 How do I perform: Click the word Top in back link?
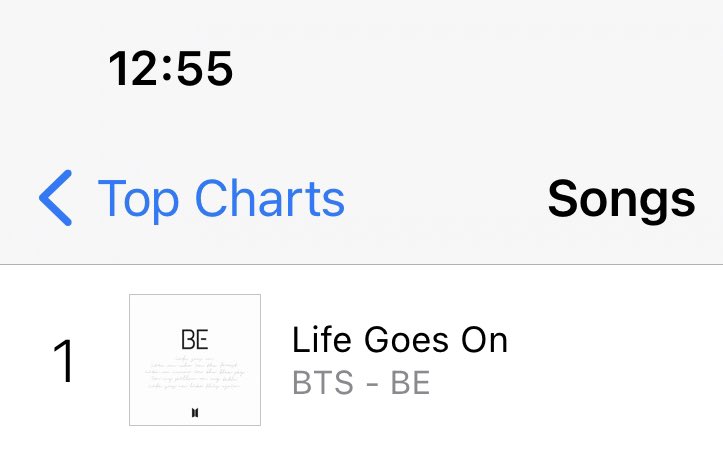(x=139, y=200)
